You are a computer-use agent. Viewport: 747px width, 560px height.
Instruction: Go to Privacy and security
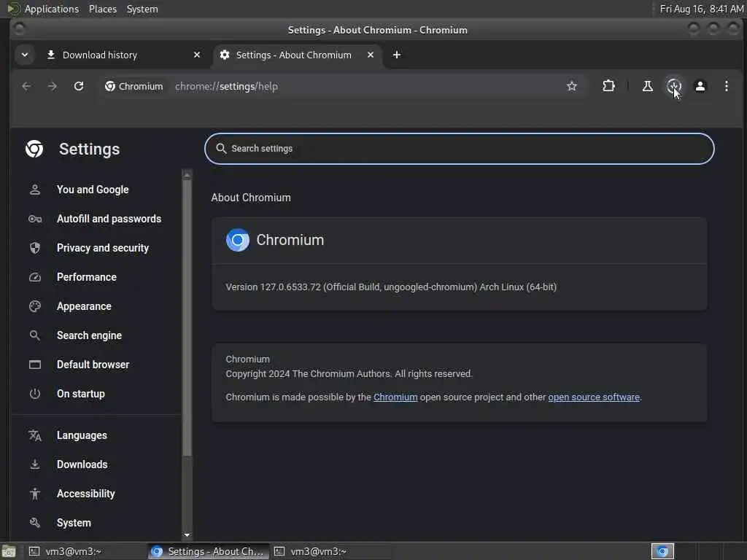tap(103, 248)
